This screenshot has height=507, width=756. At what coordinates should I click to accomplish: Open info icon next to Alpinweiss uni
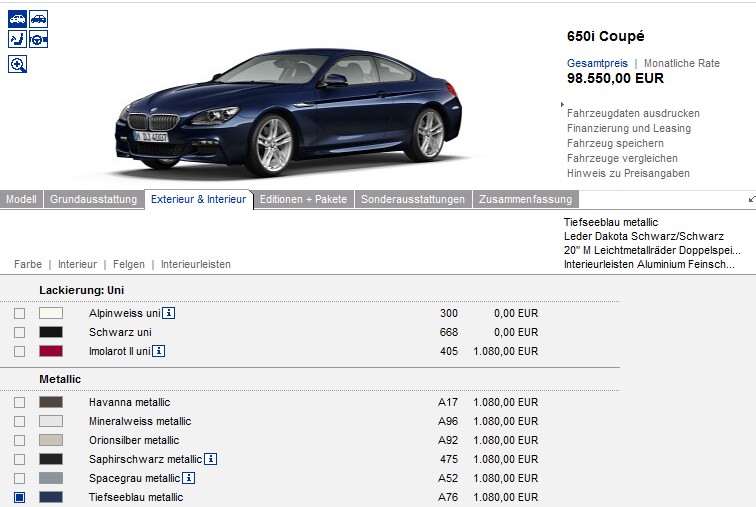168,313
